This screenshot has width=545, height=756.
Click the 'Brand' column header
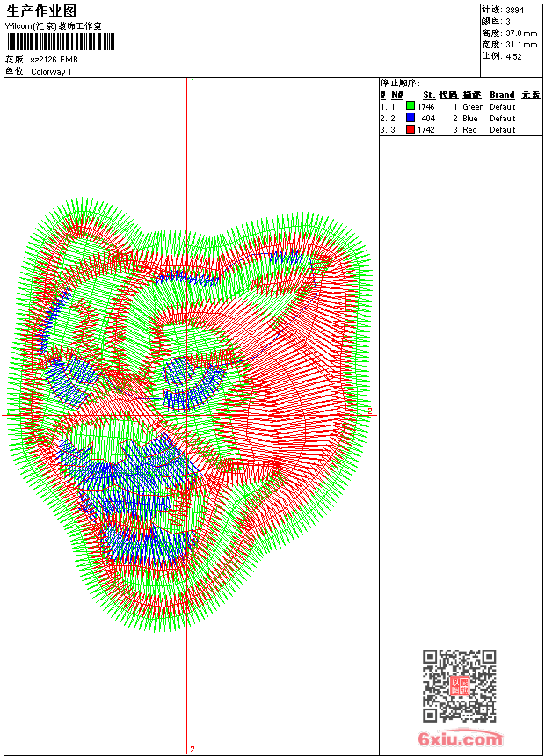(502, 95)
